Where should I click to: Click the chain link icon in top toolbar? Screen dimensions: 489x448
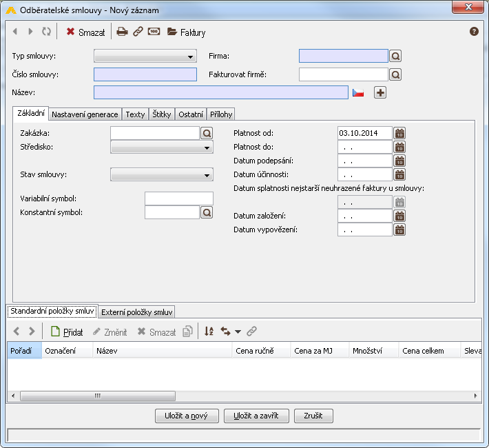[x=138, y=32]
